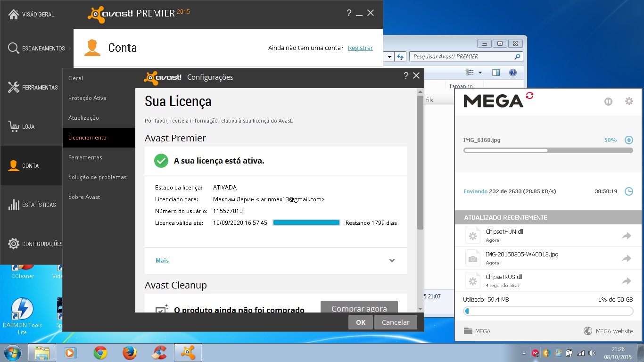The height and width of the screenshot is (362, 644).
Task: Click upload arrow icon beside IMG_6160.jpg
Action: [x=628, y=140]
